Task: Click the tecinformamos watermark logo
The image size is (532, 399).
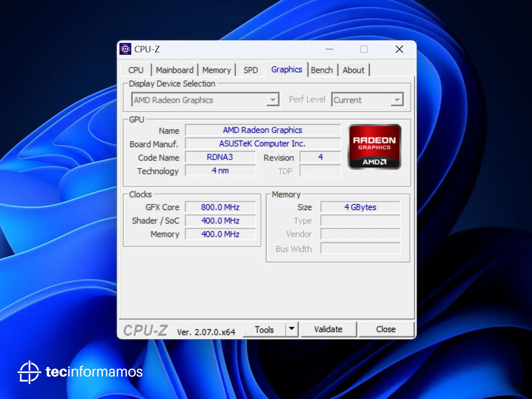Action: tap(80, 372)
